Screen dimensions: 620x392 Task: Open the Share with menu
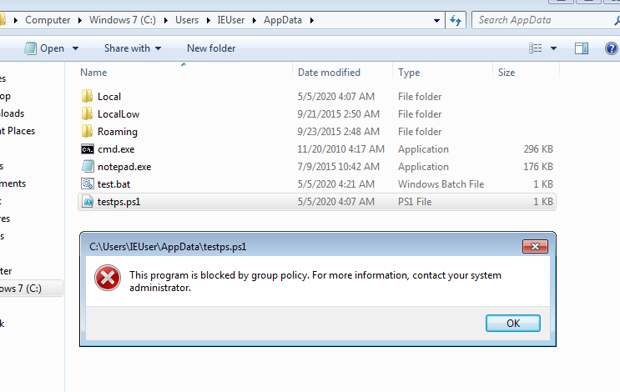132,48
